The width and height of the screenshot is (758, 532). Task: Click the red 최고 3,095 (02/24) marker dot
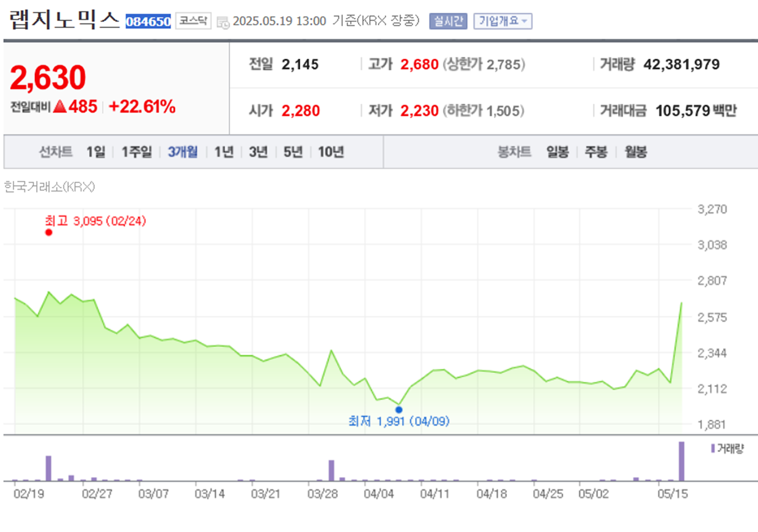(x=49, y=232)
